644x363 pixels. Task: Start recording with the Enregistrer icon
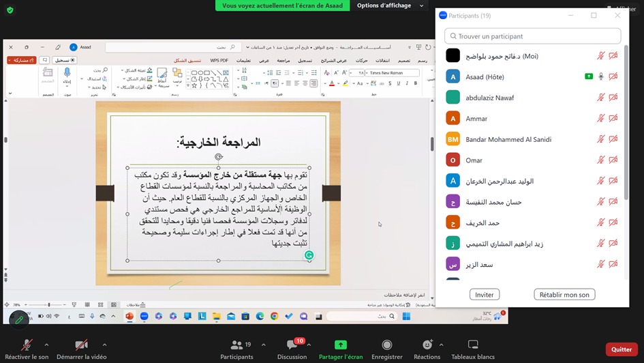(x=386, y=345)
